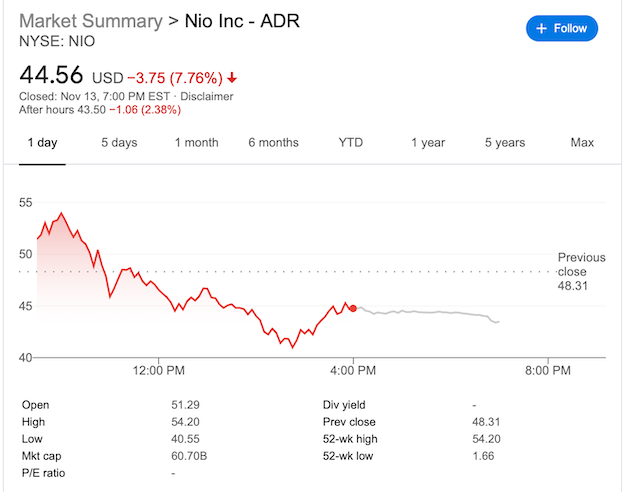
Task: Show the 5 years chart
Action: (x=505, y=143)
